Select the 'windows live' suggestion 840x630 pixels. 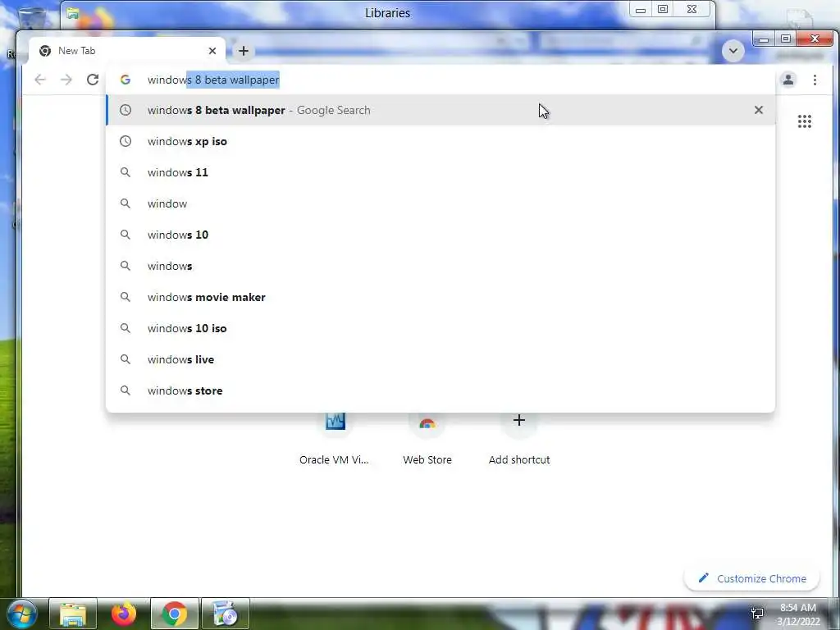click(441, 359)
